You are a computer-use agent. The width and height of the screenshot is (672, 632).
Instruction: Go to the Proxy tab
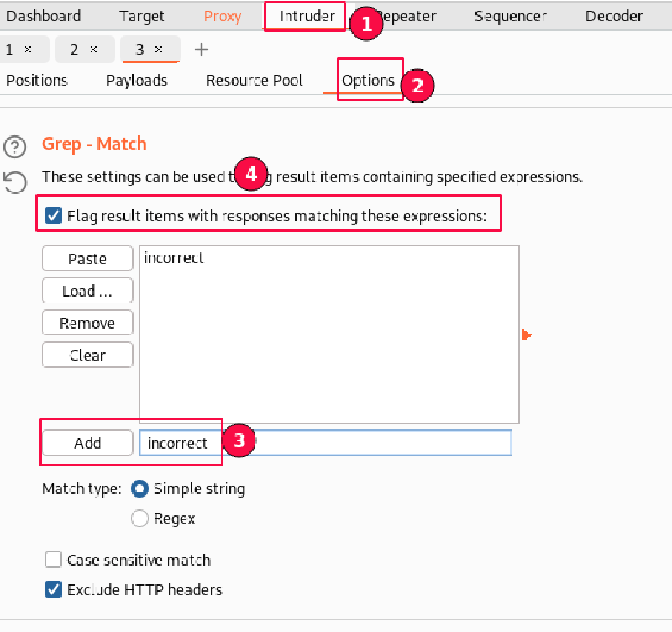pyautogui.click(x=223, y=16)
